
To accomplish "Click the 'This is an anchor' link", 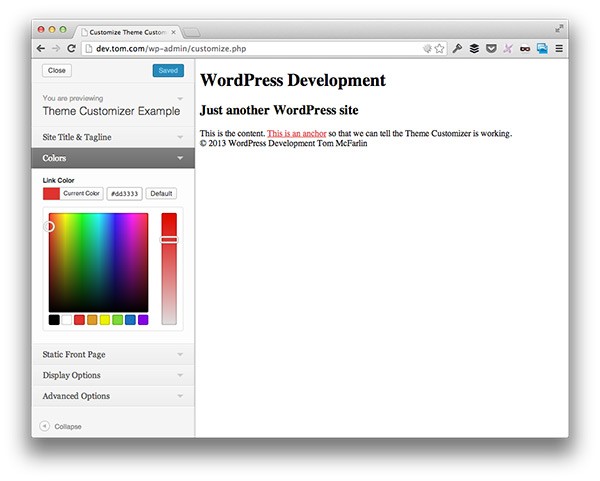I will point(297,134).
